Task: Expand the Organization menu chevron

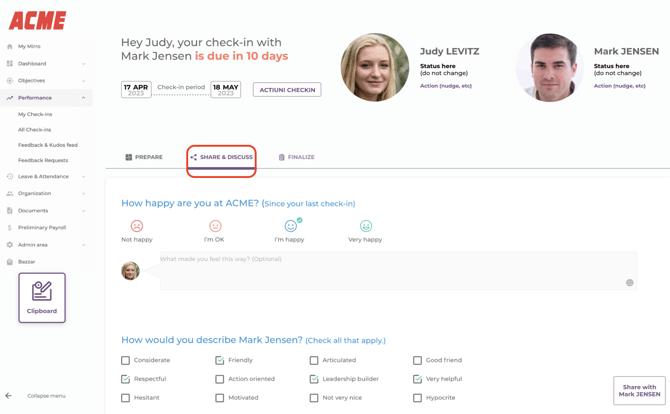Action: [83, 194]
